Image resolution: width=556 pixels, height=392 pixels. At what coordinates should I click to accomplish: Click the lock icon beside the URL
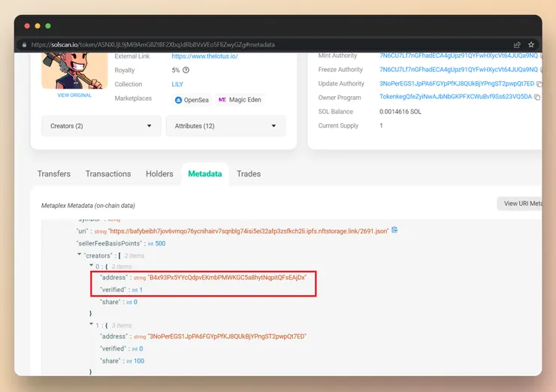point(24,44)
